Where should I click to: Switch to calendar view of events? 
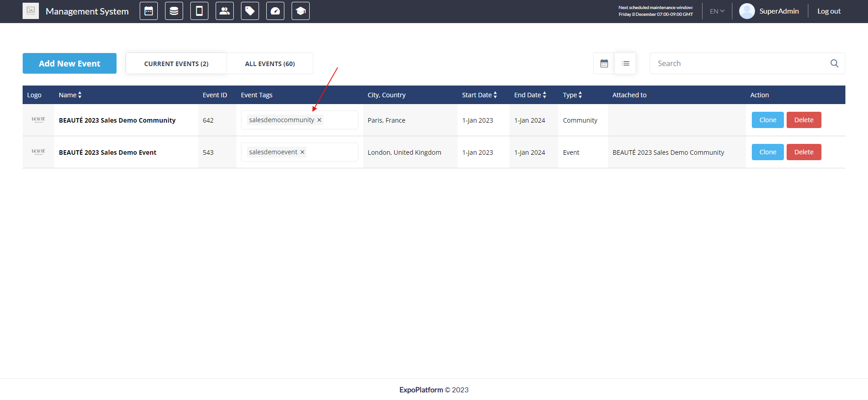click(x=604, y=63)
